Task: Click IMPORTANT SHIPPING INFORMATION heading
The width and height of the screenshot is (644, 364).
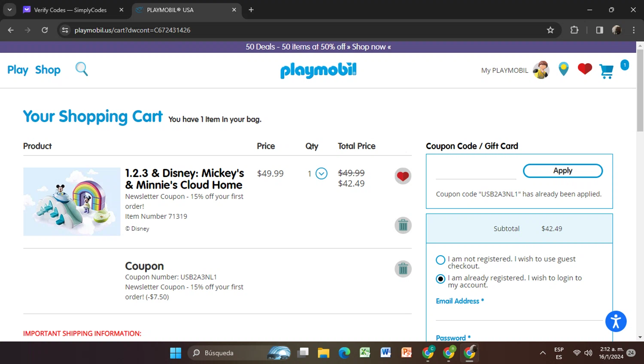Action: point(82,333)
